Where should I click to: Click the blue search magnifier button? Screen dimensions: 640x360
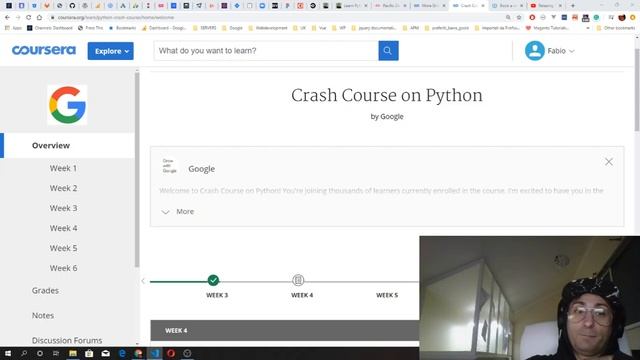point(388,51)
